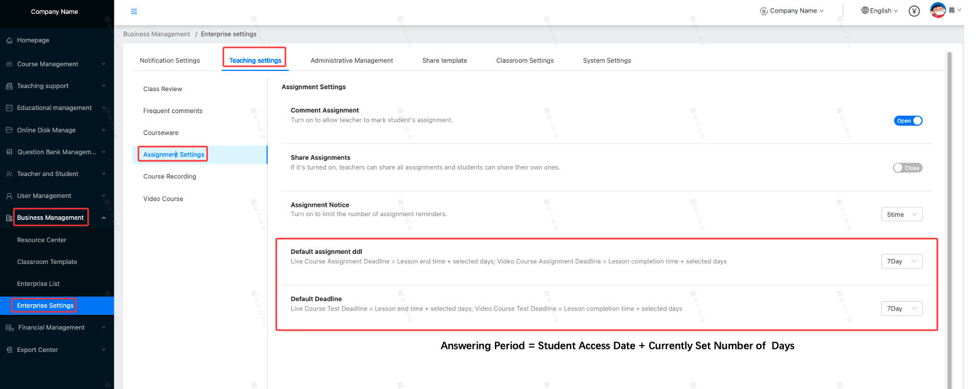Switch to the Classroom Settings tab
The image size is (980, 389).
click(525, 60)
